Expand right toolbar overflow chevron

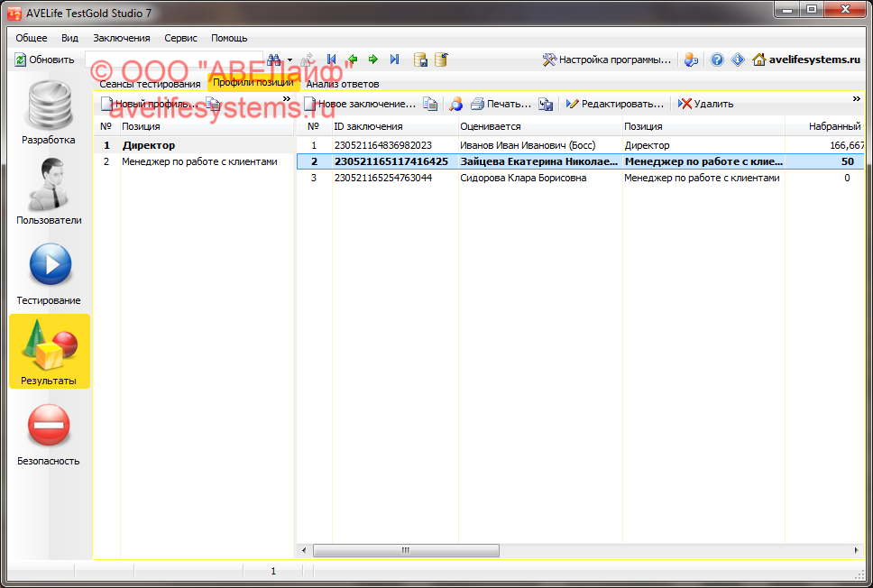[856, 99]
